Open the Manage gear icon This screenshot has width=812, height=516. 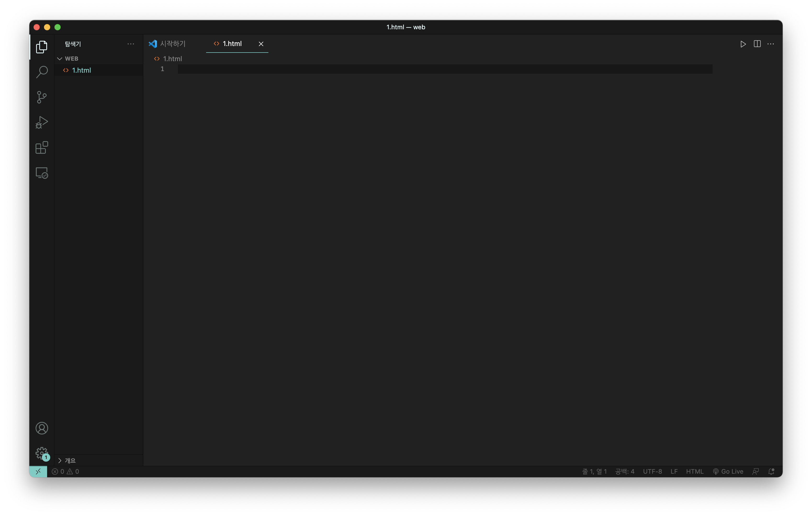[42, 453]
